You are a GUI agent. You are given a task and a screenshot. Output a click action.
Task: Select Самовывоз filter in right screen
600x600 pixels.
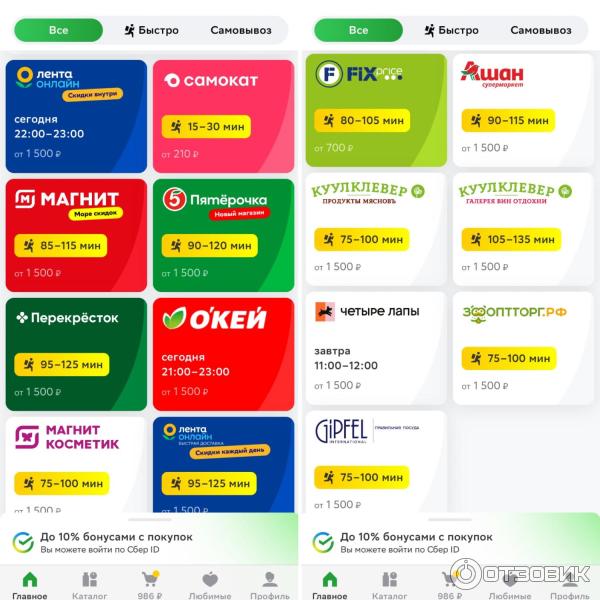tap(541, 30)
